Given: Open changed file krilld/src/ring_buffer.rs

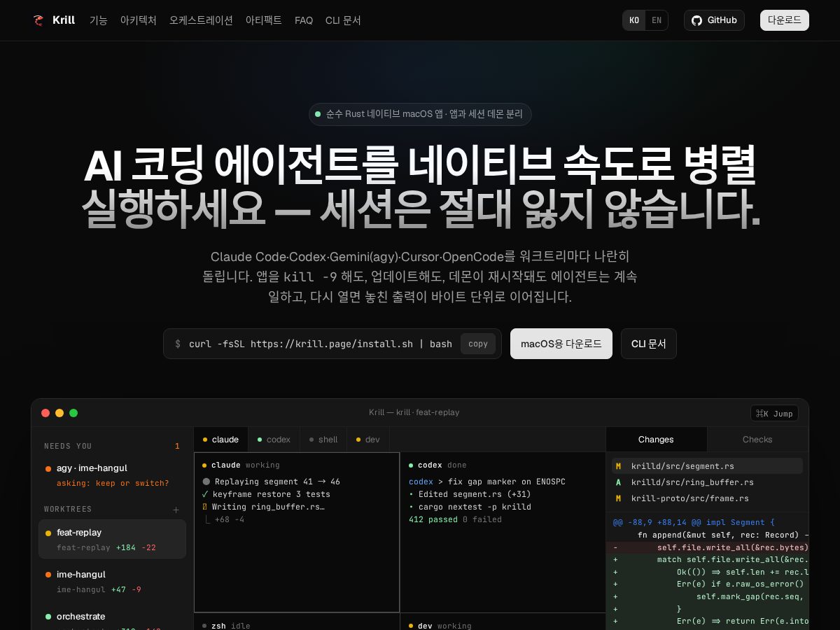Looking at the screenshot, I should click(x=707, y=482).
